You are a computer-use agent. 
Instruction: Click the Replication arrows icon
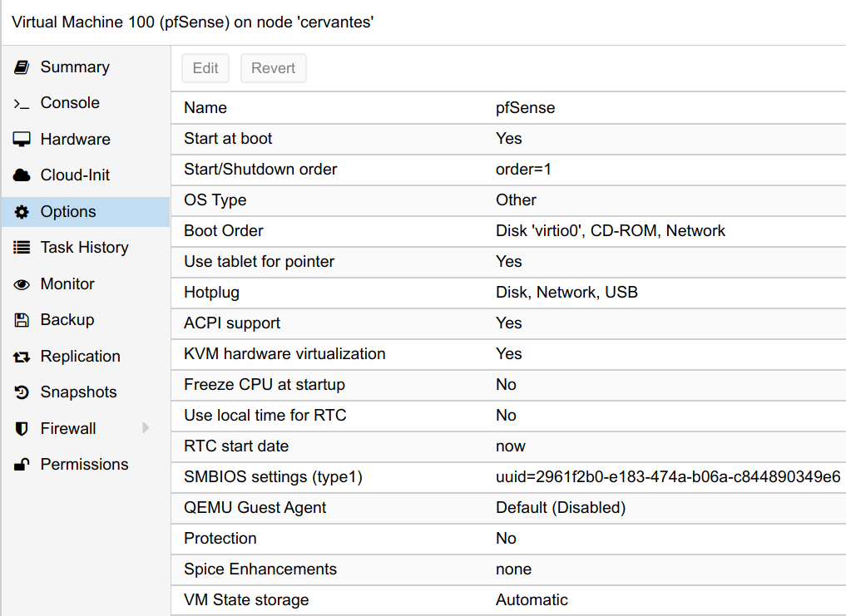[22, 357]
